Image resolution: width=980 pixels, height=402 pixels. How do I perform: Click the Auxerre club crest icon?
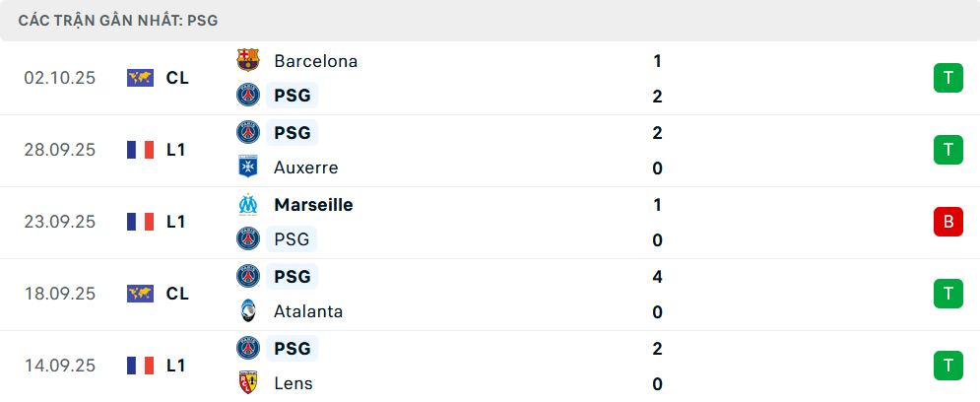click(x=247, y=167)
